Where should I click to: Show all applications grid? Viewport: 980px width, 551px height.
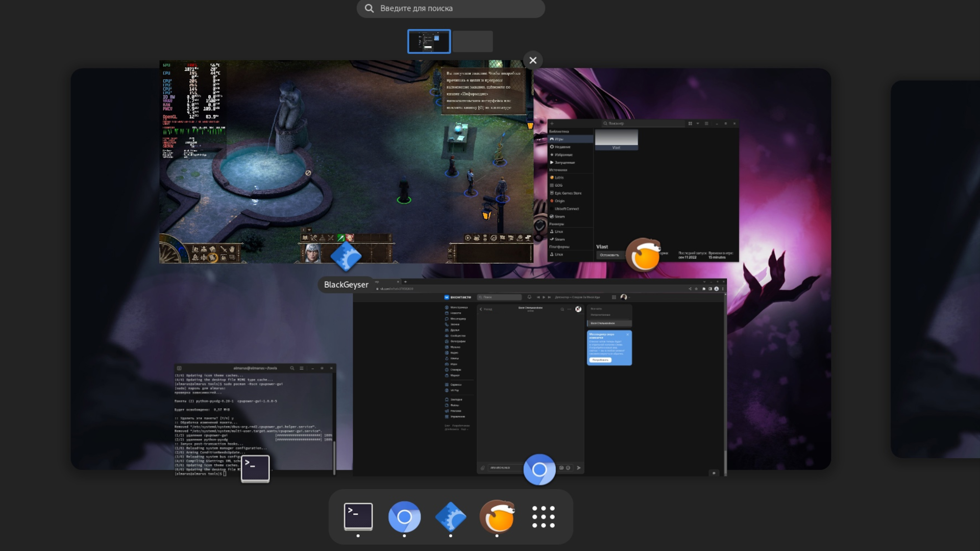tap(543, 516)
